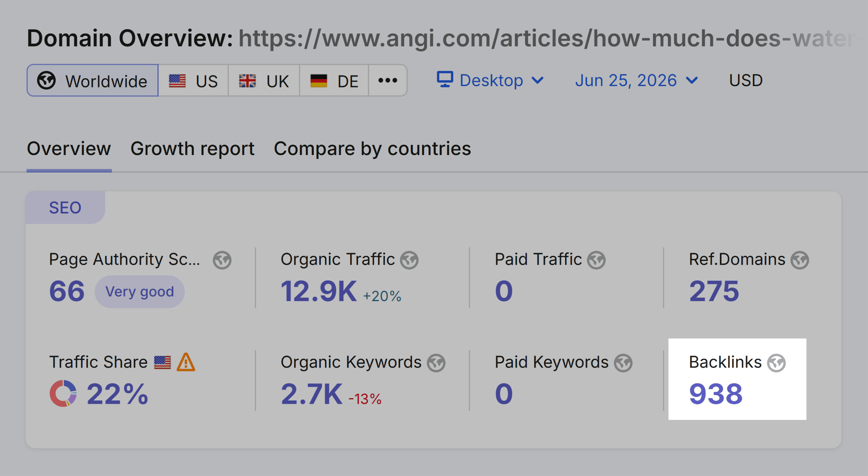Click the -13% organic keywords change
The image size is (868, 476).
pyautogui.click(x=365, y=399)
